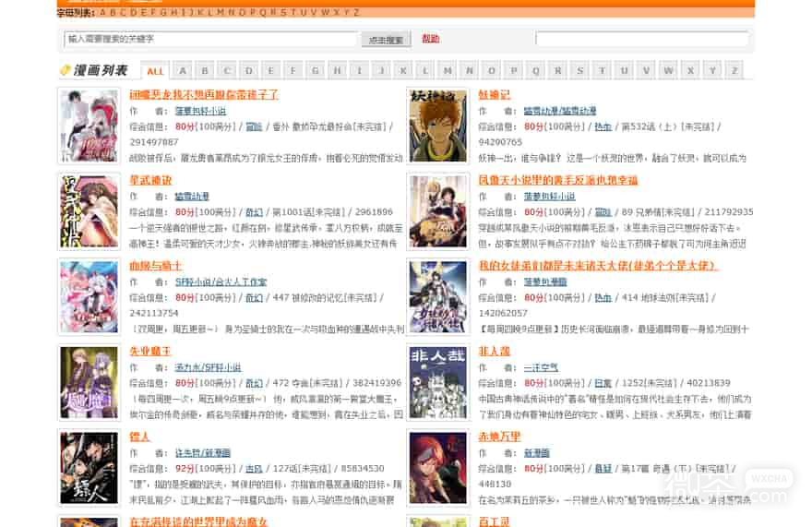
Task: Open the 奇幻 genre link in 失业魔王 row
Action: coord(254,383)
